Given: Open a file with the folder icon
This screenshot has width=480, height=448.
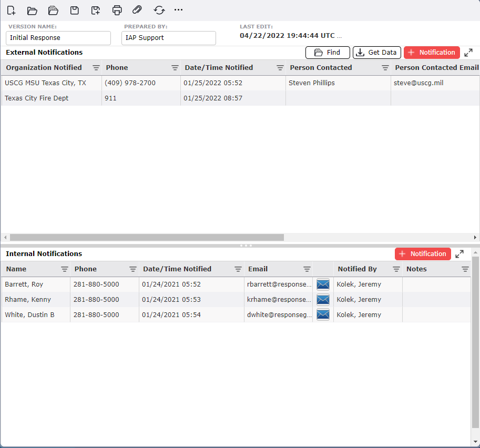Looking at the screenshot, I should pyautogui.click(x=32, y=10).
